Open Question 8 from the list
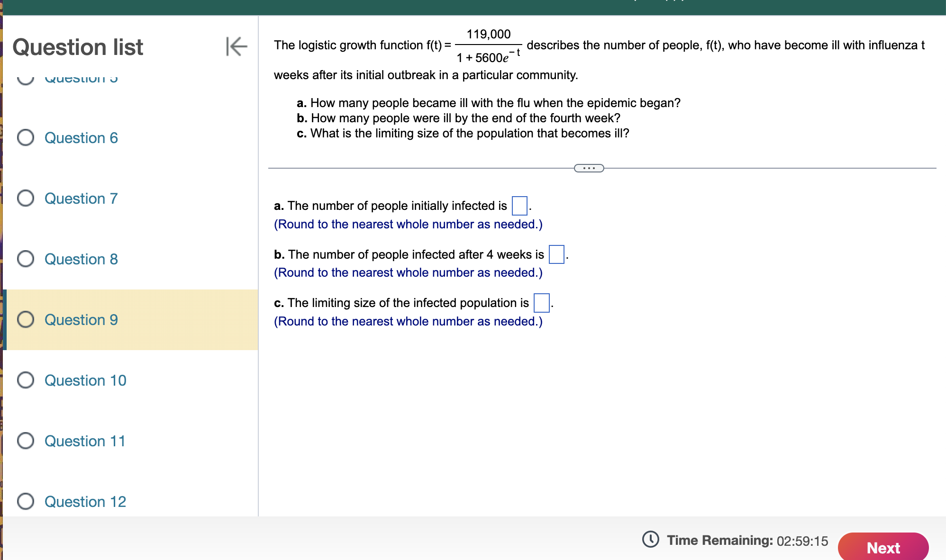The image size is (946, 560). pyautogui.click(x=81, y=259)
